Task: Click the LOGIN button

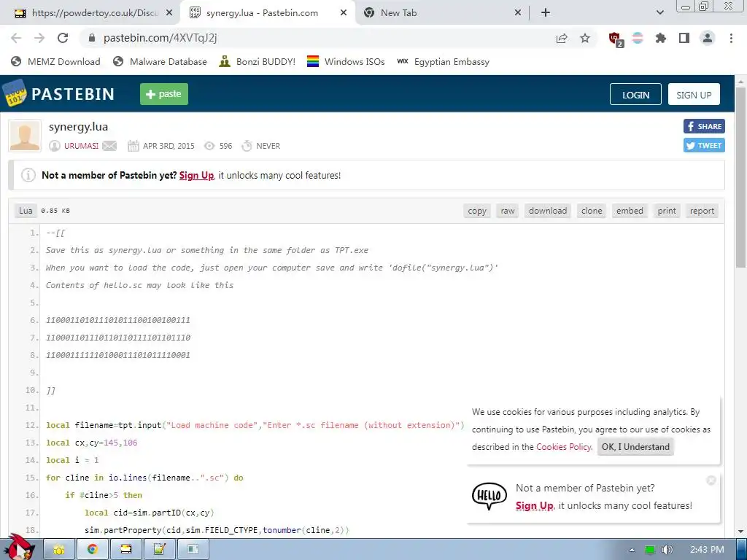Action: coord(635,94)
